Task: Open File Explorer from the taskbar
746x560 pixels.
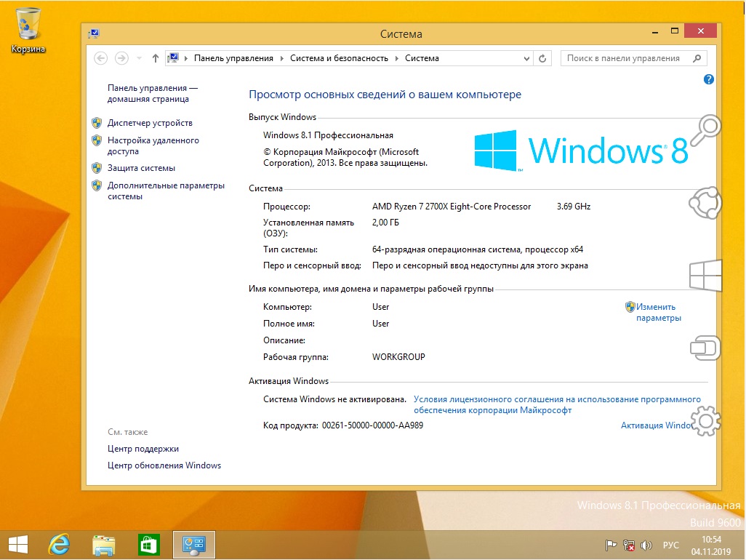Action: point(104,544)
